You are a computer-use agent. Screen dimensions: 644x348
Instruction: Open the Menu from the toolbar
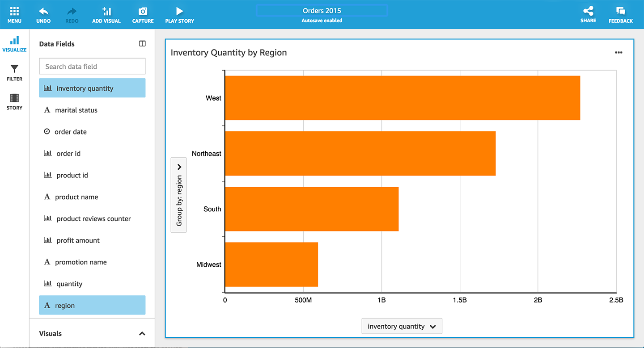(x=14, y=14)
